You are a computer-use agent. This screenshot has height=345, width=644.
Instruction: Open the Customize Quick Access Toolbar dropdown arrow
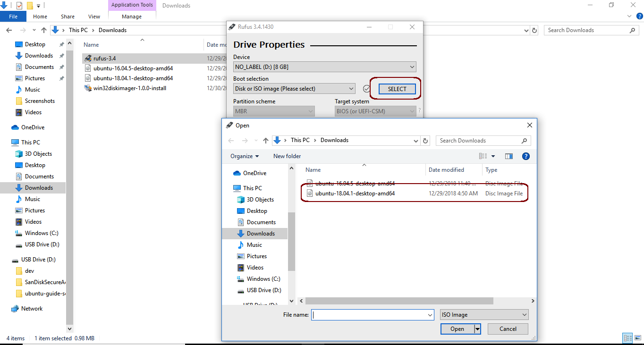[x=39, y=6]
